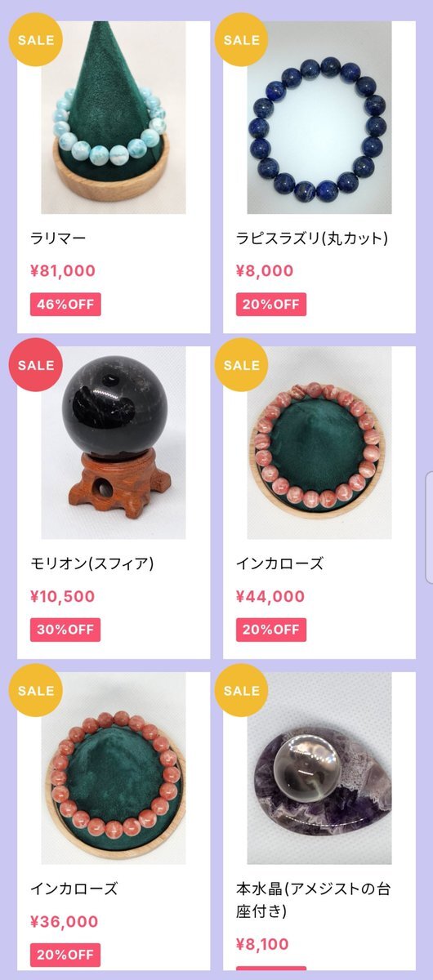Open the ¥36,000 Inca Rose bracelet image
Image resolution: width=433 pixels, height=980 pixels.
click(x=114, y=768)
